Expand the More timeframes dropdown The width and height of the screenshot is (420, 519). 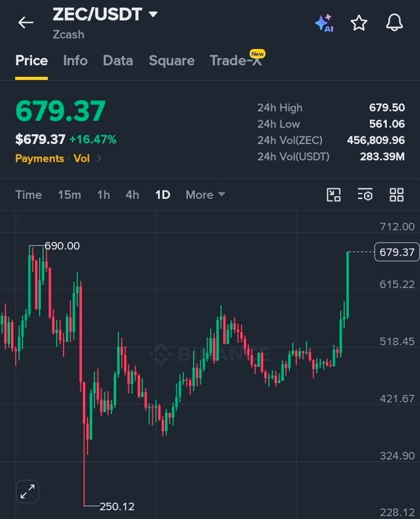point(205,195)
